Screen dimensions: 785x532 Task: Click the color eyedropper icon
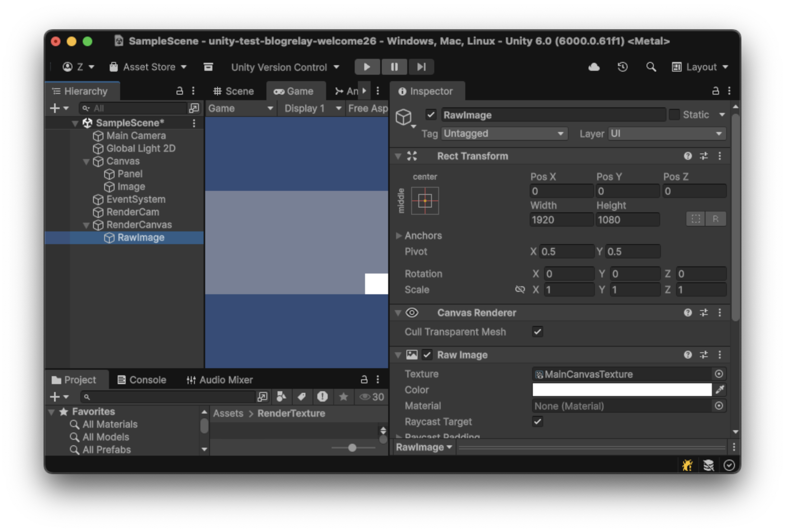pos(720,390)
